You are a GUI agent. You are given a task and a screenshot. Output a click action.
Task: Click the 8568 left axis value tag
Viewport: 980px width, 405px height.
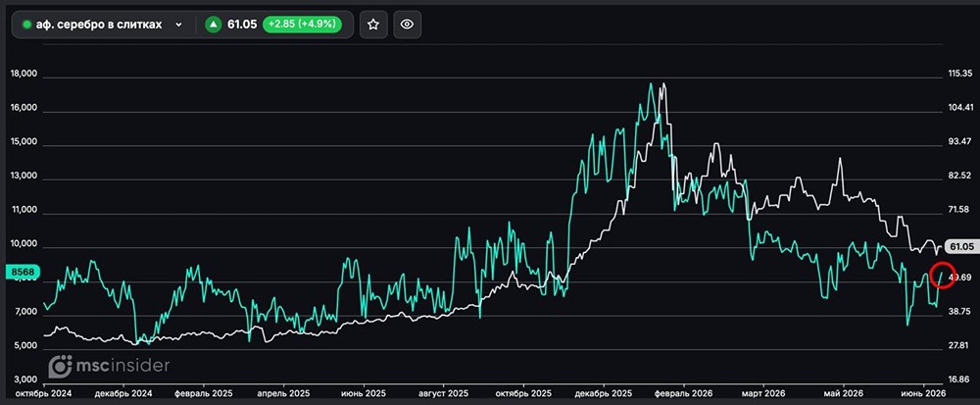click(x=24, y=272)
